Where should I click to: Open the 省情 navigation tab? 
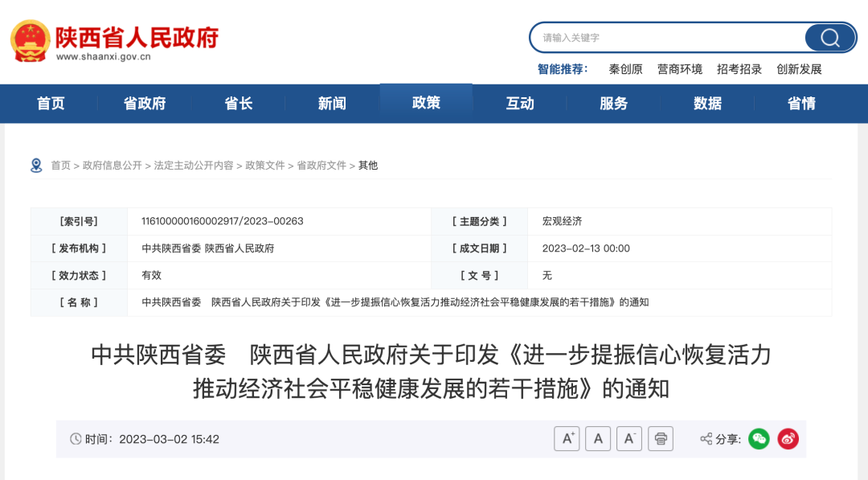[801, 104]
